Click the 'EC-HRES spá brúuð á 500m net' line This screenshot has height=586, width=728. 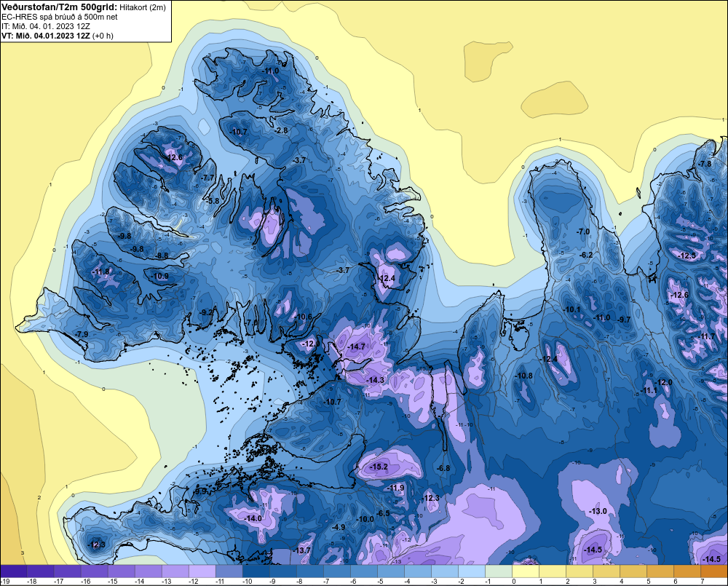tap(60, 17)
